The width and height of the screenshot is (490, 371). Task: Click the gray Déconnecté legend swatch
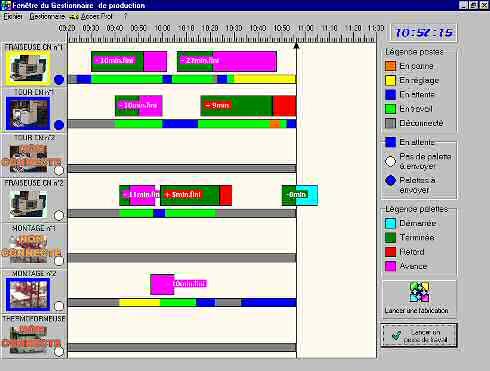tap(390, 123)
